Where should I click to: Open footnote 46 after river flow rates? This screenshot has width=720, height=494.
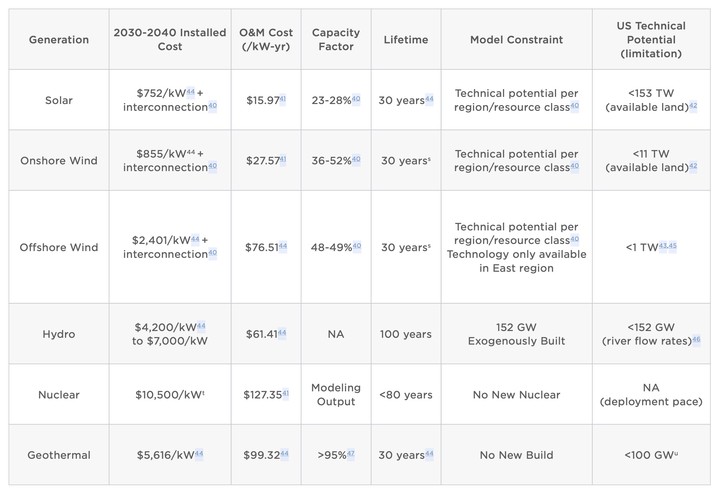696,340
